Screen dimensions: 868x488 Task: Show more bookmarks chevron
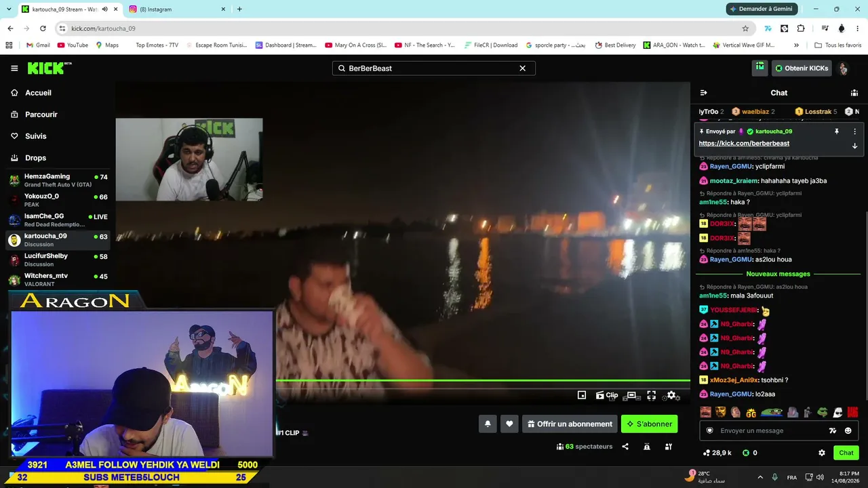(796, 45)
